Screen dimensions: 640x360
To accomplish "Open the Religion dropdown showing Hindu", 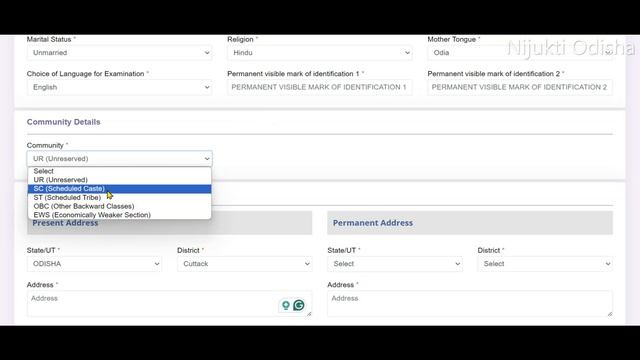I will pyautogui.click(x=319, y=53).
